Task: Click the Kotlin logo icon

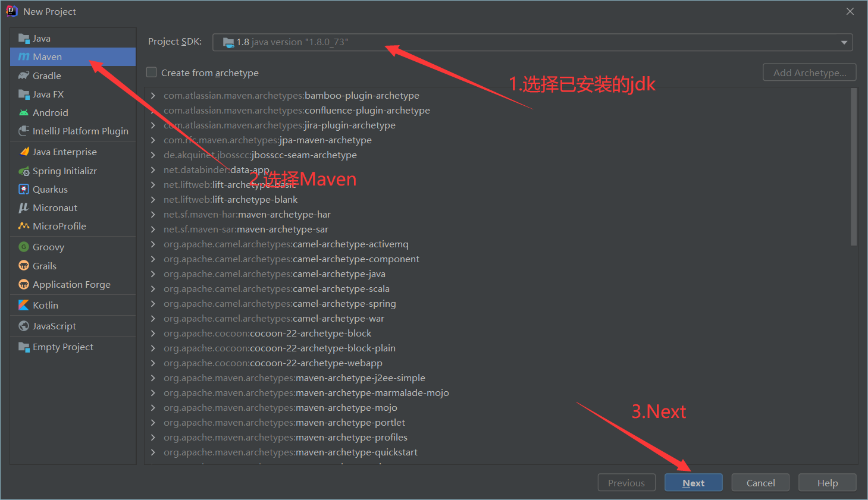Action: click(x=24, y=305)
